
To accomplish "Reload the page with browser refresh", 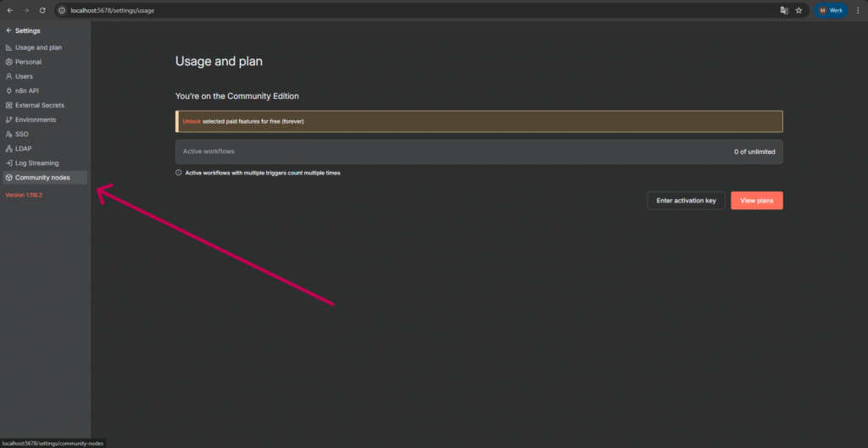I will click(42, 10).
